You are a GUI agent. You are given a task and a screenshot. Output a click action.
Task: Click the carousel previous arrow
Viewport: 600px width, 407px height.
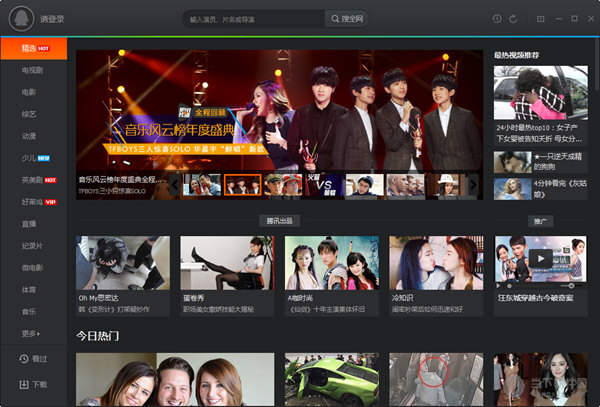point(175,185)
